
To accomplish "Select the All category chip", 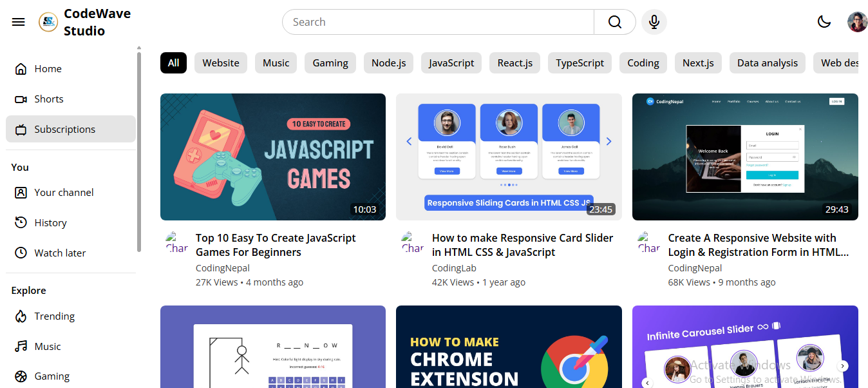I will point(174,63).
